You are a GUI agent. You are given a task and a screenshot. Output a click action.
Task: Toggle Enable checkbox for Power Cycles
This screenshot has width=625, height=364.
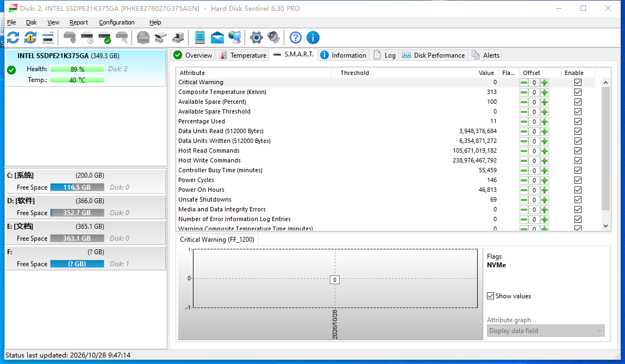(x=578, y=180)
